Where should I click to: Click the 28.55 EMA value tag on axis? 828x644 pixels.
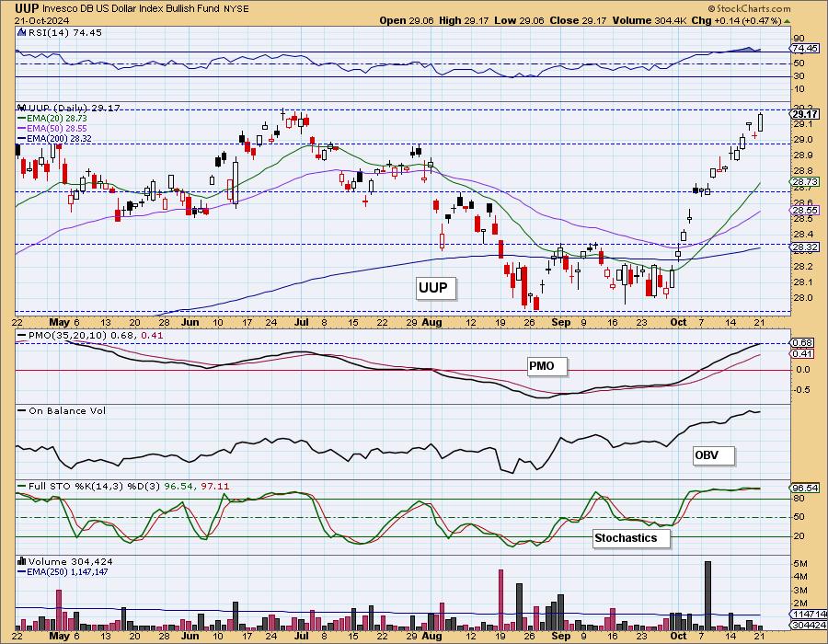click(805, 210)
